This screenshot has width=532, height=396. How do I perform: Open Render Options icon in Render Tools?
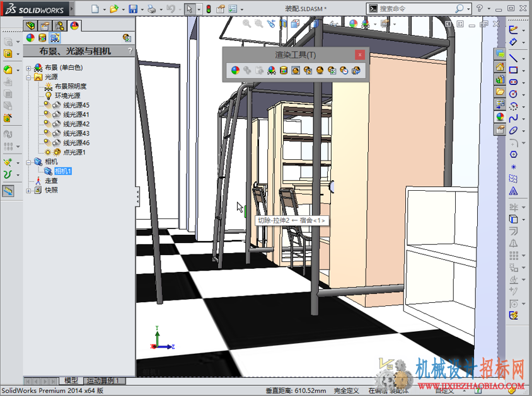coord(332,70)
